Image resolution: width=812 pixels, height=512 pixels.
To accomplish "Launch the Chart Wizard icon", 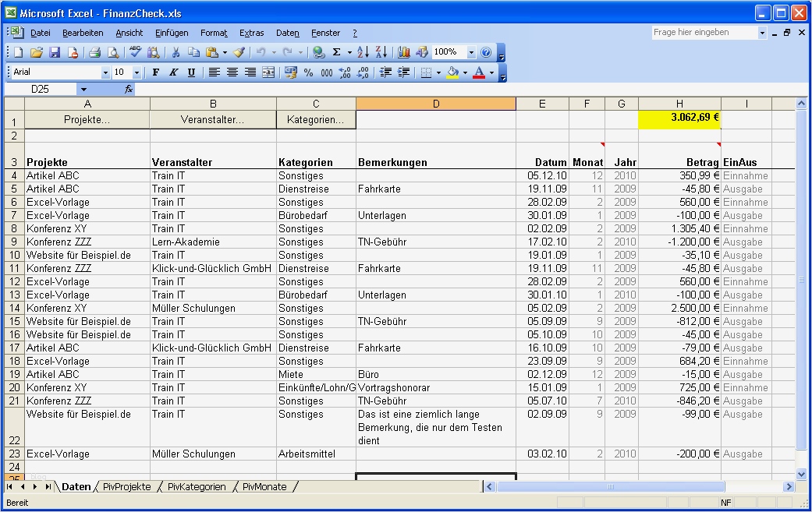I will point(404,52).
